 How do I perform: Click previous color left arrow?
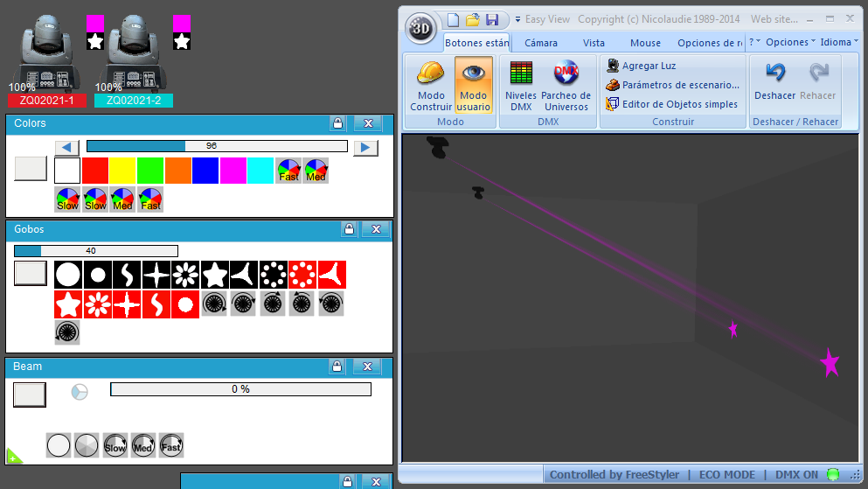pos(66,147)
